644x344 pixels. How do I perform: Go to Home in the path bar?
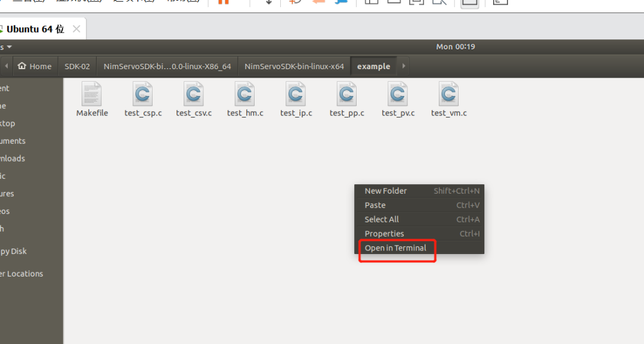(x=35, y=66)
